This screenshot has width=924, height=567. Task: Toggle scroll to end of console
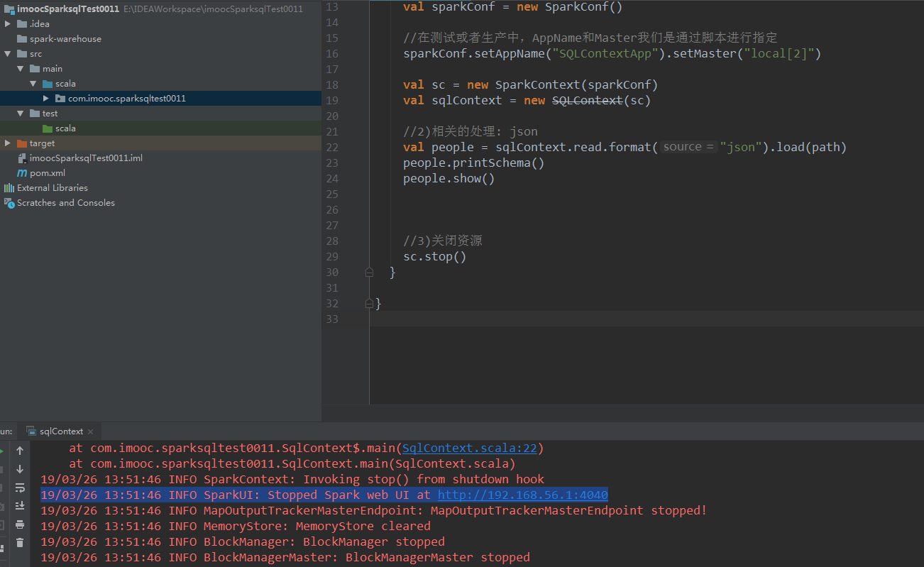20,506
